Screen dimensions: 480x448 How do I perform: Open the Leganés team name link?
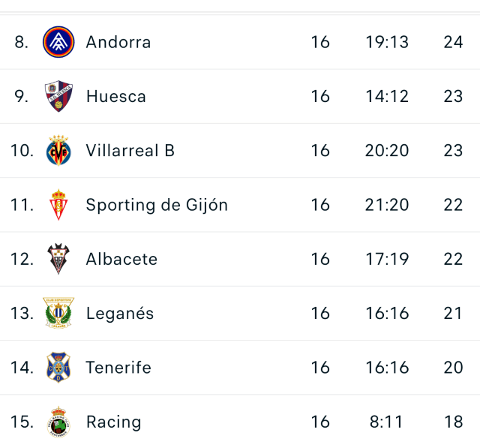click(120, 313)
